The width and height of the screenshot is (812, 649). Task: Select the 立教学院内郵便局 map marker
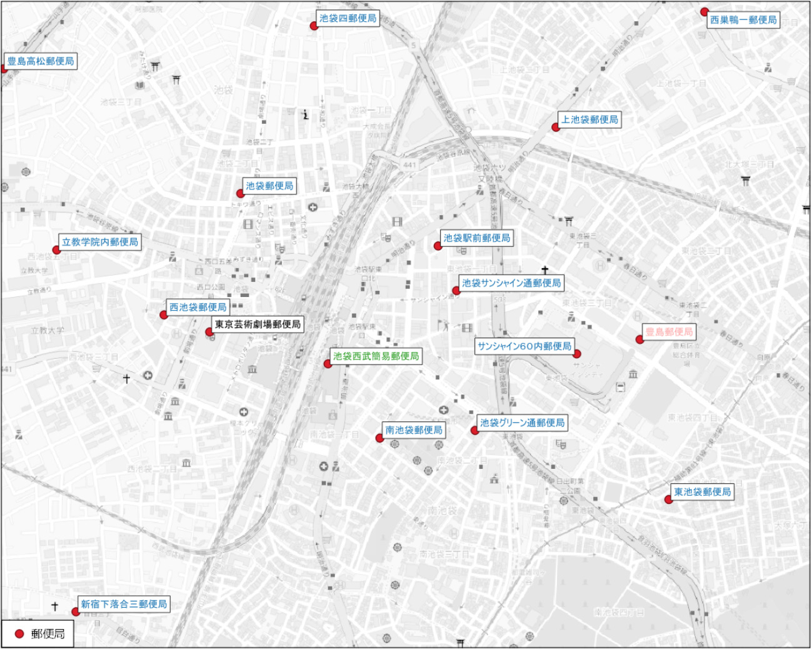pyautogui.click(x=56, y=249)
